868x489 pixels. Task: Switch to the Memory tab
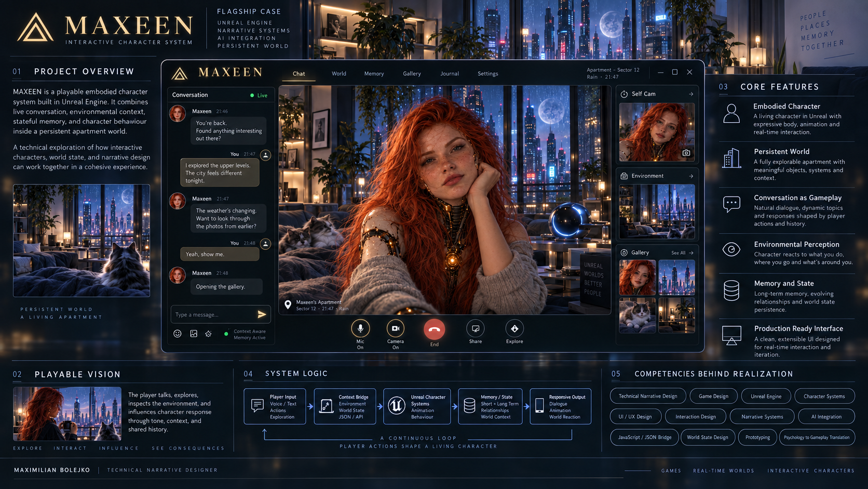374,74
